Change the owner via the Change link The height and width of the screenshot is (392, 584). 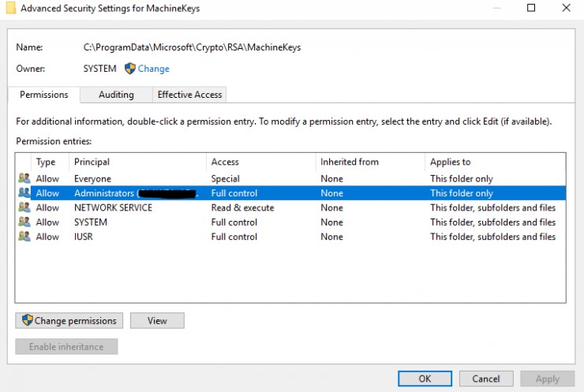click(x=153, y=69)
